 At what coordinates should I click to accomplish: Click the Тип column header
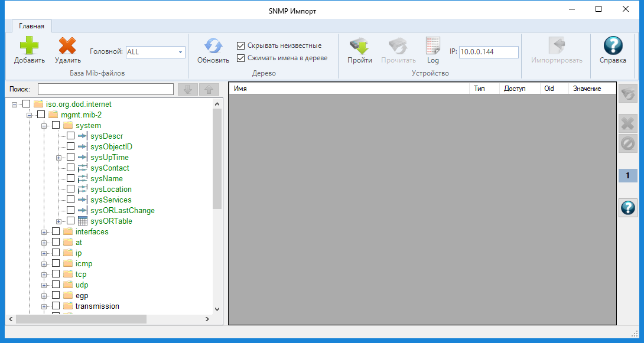[484, 88]
